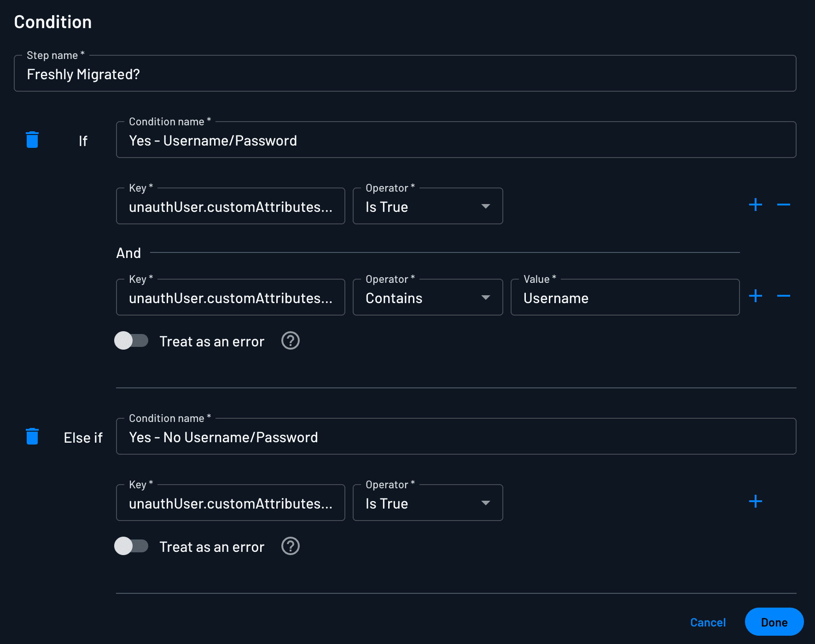
Task: Delete the Yes - Username/Password condition
Action: pos(32,140)
